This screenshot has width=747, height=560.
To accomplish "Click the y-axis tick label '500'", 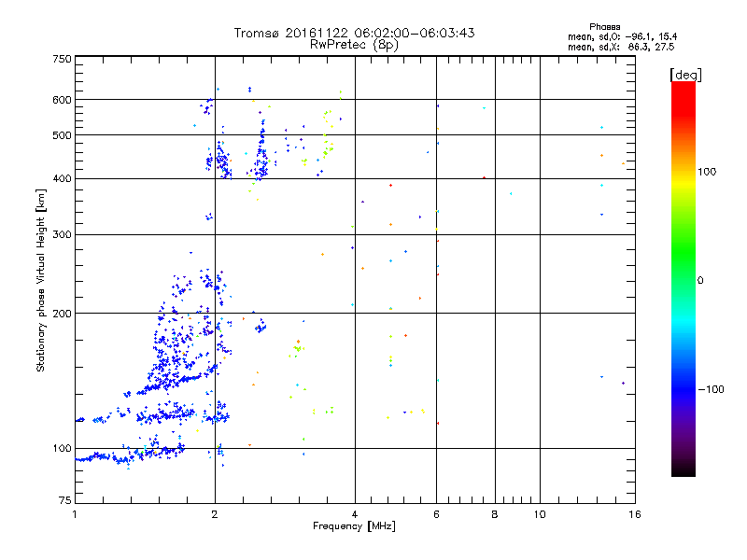I will coord(62,135).
